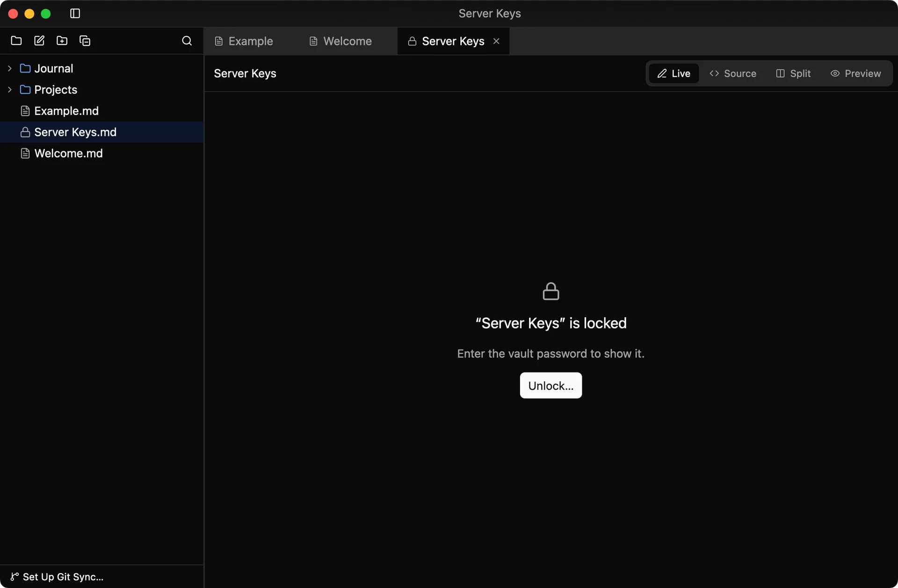Select the Projects folder row
The height and width of the screenshot is (588, 898).
(101, 89)
